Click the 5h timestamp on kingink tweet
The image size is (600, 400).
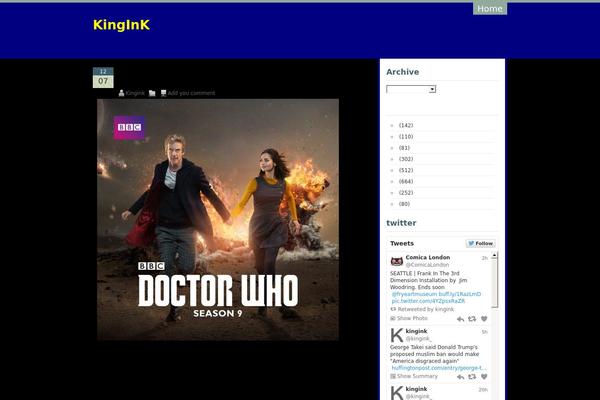[x=484, y=332]
